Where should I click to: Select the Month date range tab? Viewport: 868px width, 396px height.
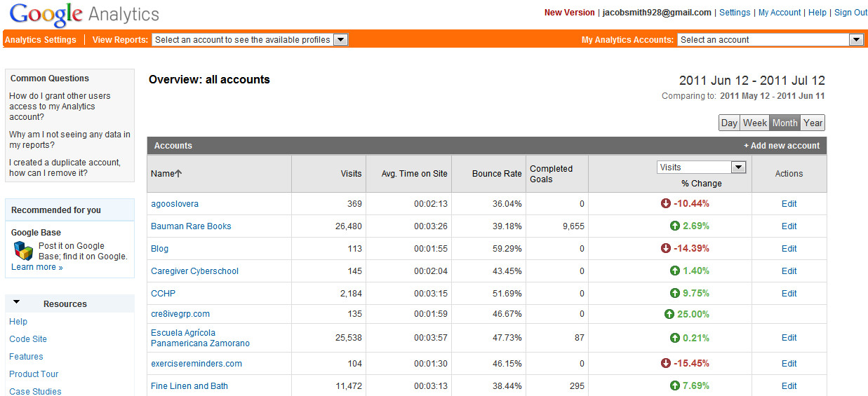click(784, 123)
